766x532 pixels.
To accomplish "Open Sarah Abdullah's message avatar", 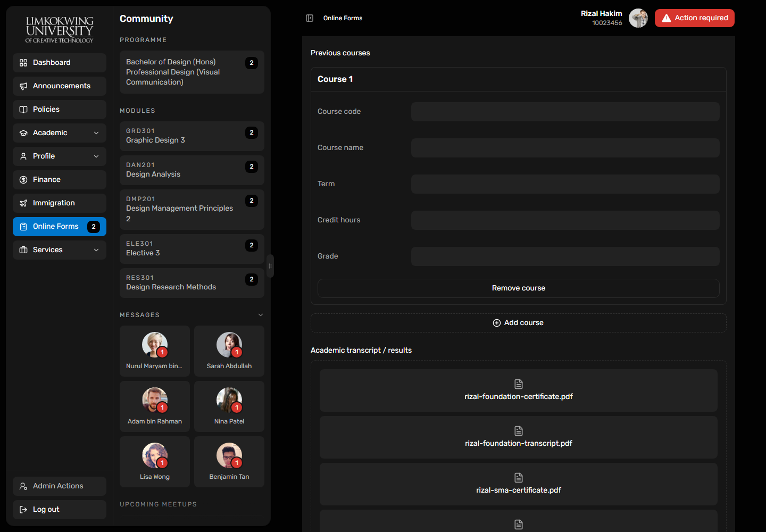I will point(229,345).
